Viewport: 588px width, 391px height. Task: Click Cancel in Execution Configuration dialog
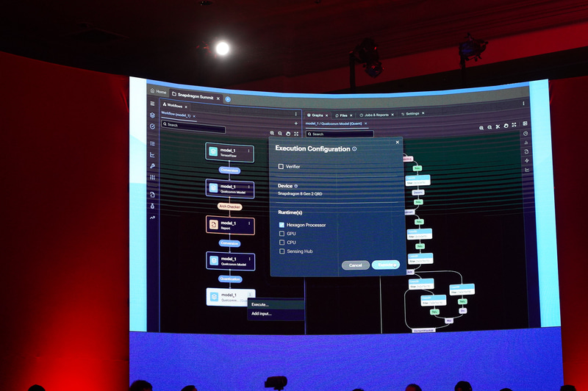pos(356,265)
